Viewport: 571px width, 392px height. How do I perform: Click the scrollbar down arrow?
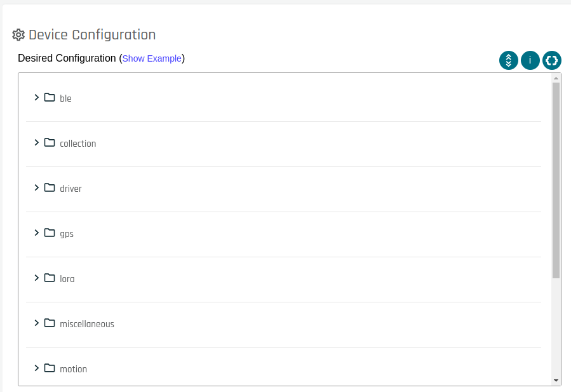click(x=556, y=380)
